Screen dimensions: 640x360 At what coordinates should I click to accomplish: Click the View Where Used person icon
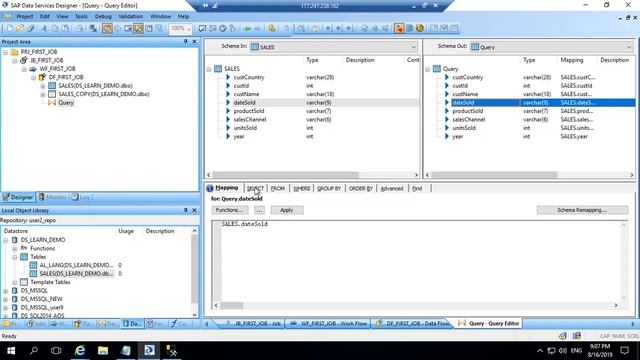233,28
